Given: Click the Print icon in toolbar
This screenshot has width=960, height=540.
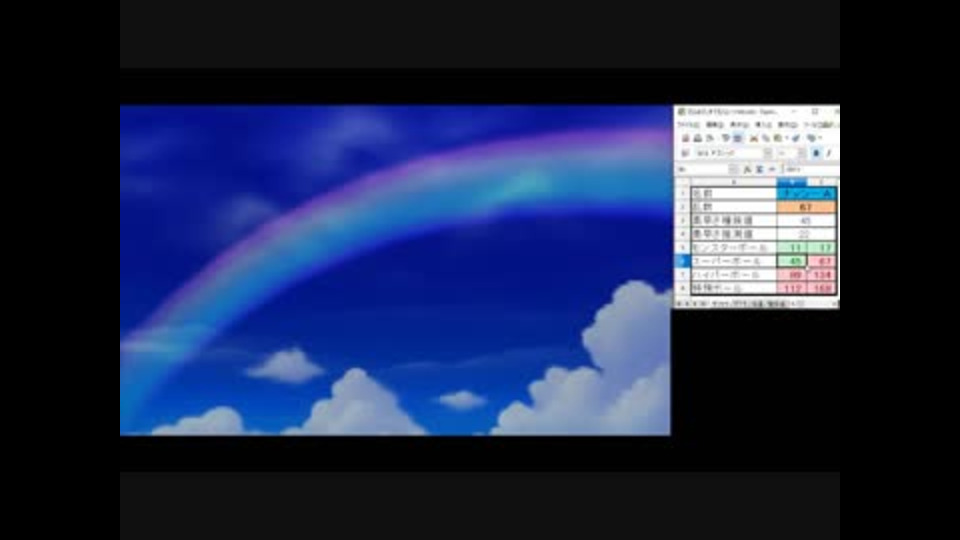Looking at the screenshot, I should (x=697, y=138).
